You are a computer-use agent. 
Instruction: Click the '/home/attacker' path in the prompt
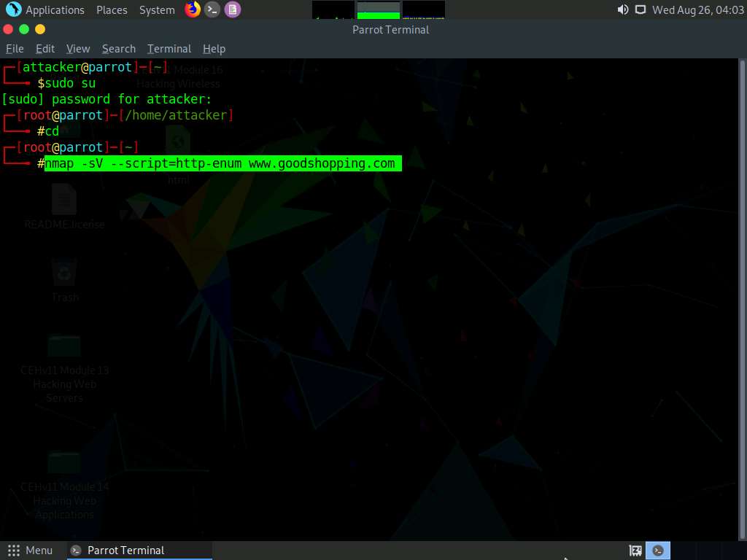175,115
